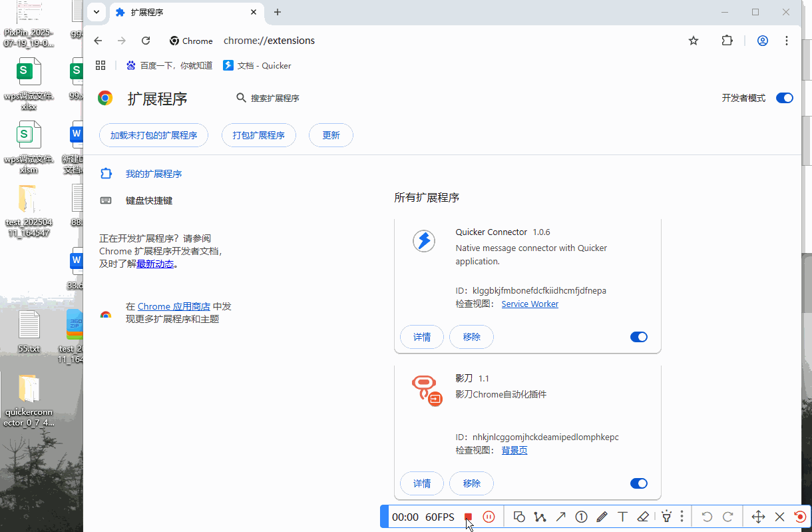
Task: Click the move recording area icon
Action: [758, 517]
